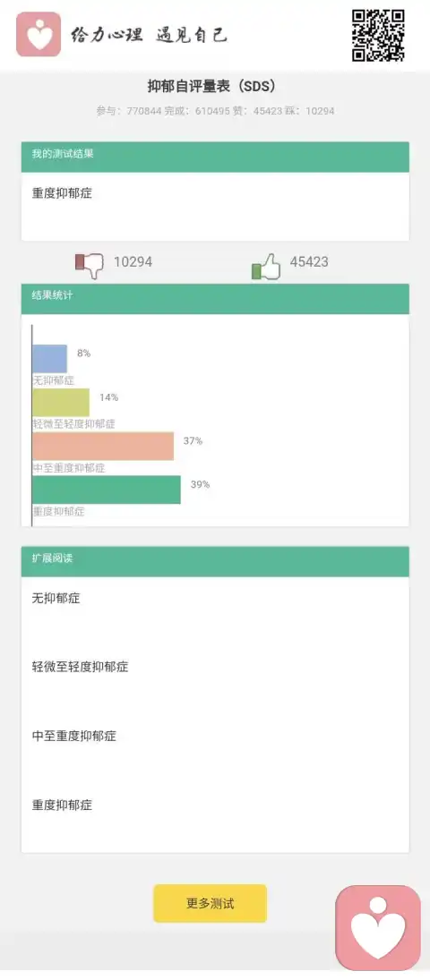Click the green 39% bar

click(x=107, y=490)
